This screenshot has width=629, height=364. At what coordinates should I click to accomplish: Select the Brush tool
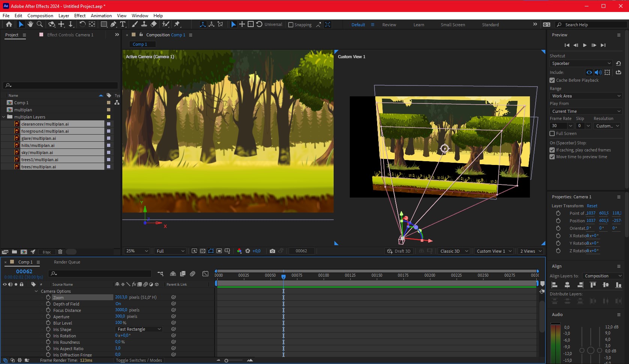[135, 24]
